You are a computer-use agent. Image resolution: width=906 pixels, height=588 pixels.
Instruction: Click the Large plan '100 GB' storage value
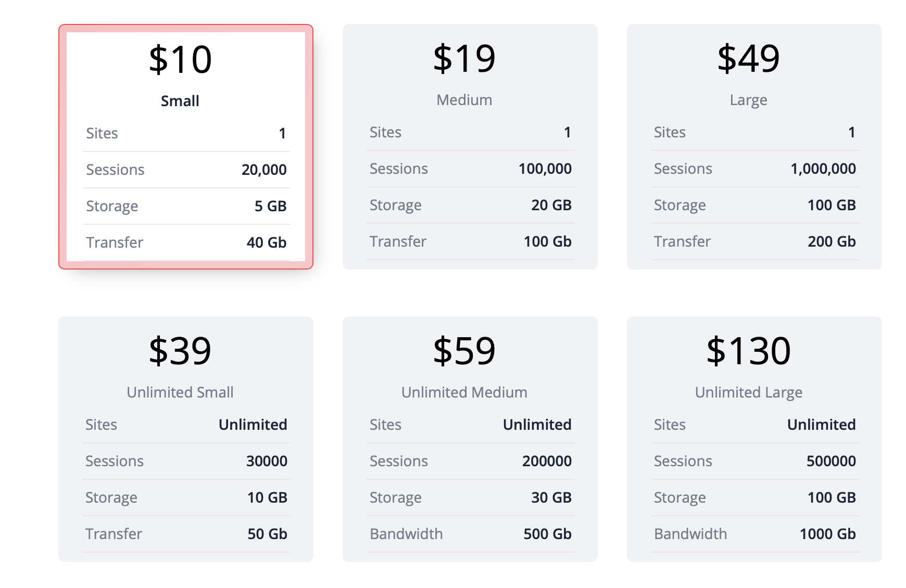pos(832,205)
